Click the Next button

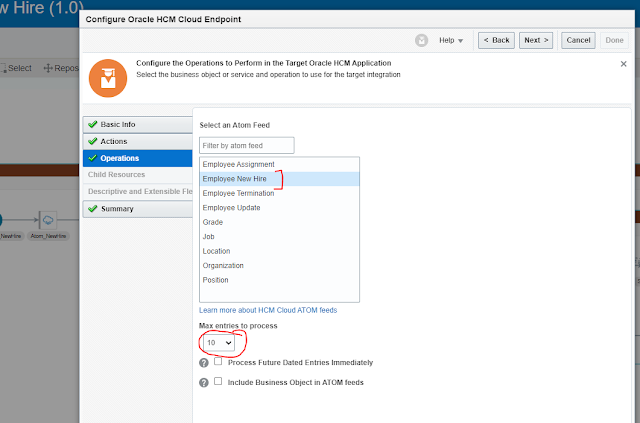536,40
